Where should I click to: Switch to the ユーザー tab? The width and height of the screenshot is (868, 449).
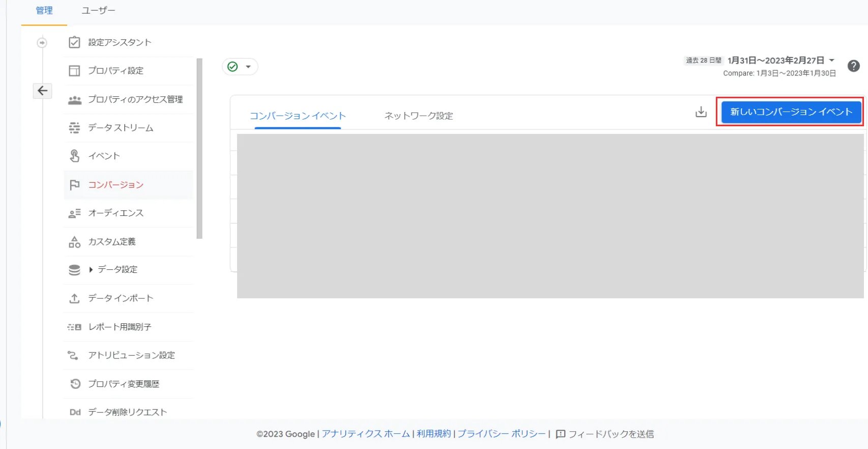tap(98, 11)
